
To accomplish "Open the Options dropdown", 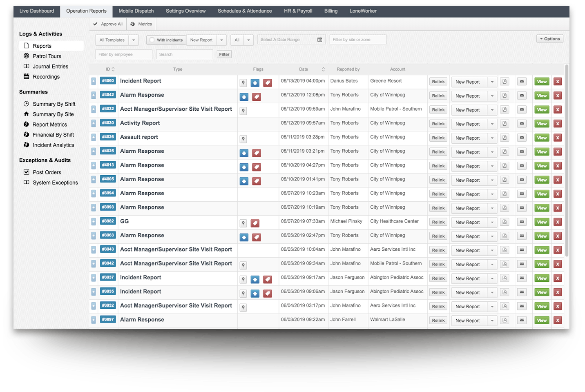I will 549,39.
